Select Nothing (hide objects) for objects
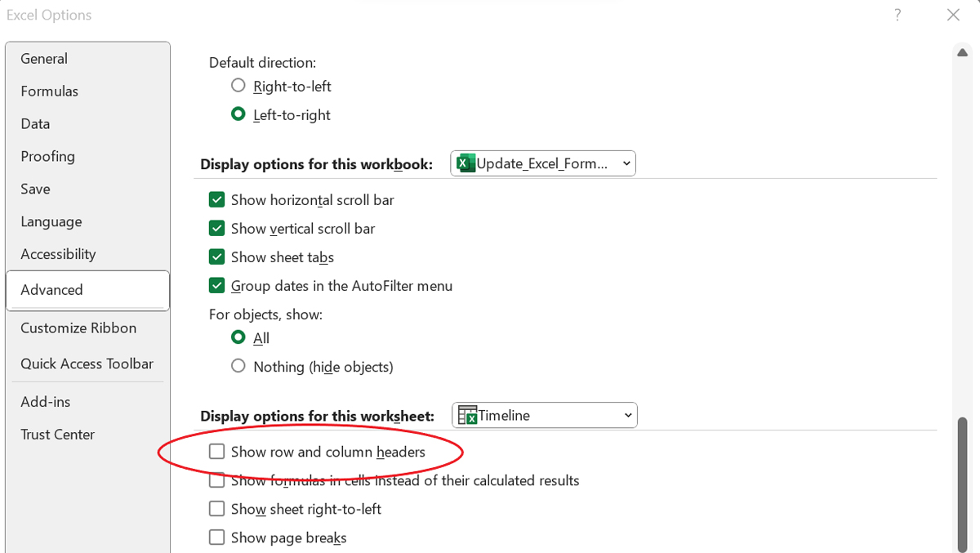 click(x=238, y=366)
